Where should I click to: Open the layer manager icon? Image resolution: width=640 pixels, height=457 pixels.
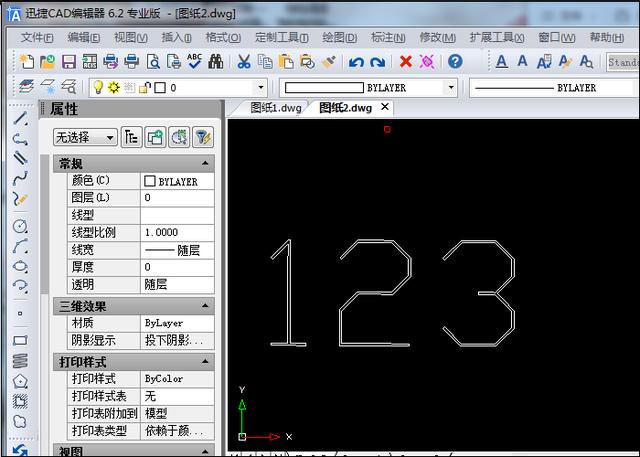pos(27,87)
